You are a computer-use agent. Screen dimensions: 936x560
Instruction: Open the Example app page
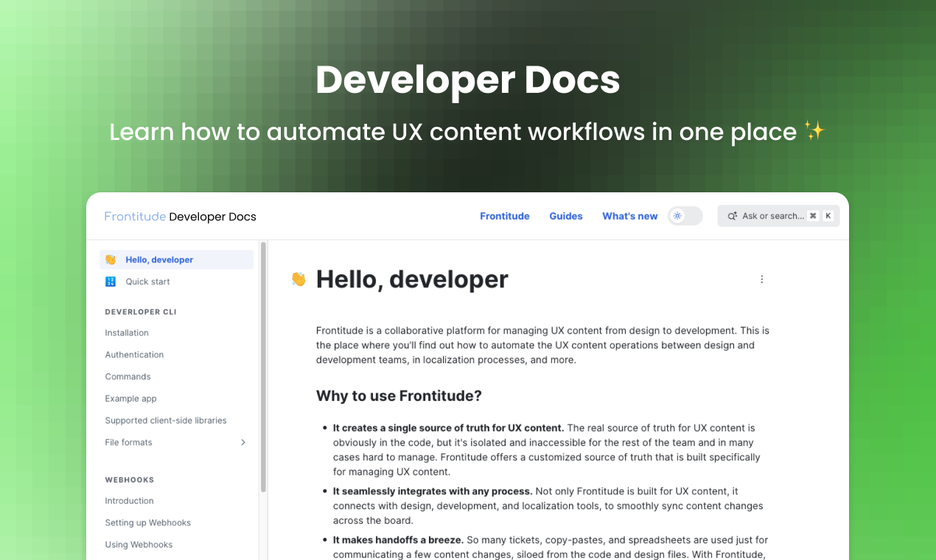(130, 399)
